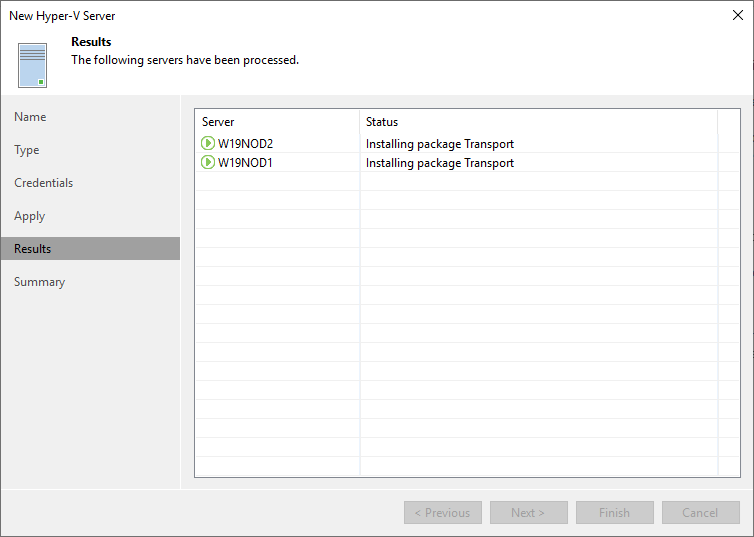Screen dimensions: 754x537
Task: Go to the Type wizard step
Action: point(27,150)
